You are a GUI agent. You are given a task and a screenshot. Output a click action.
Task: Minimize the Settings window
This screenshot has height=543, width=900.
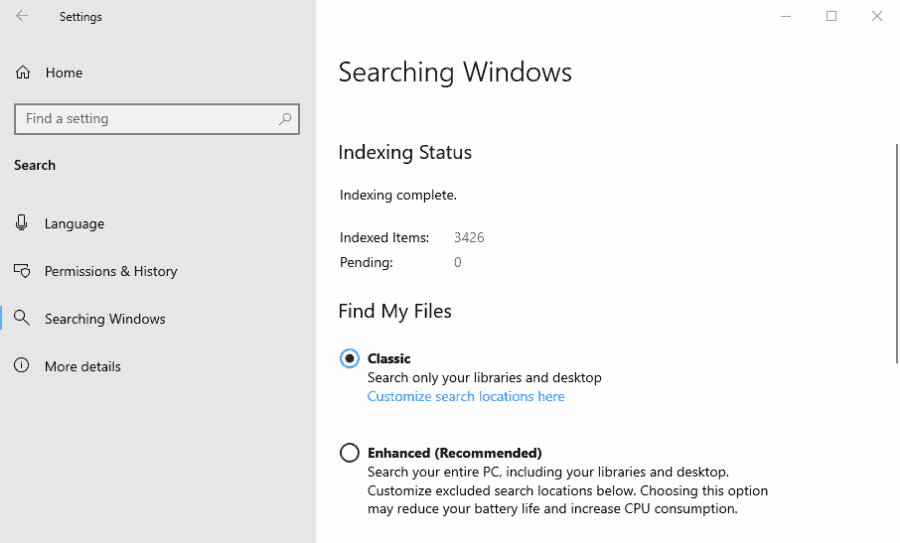click(786, 16)
